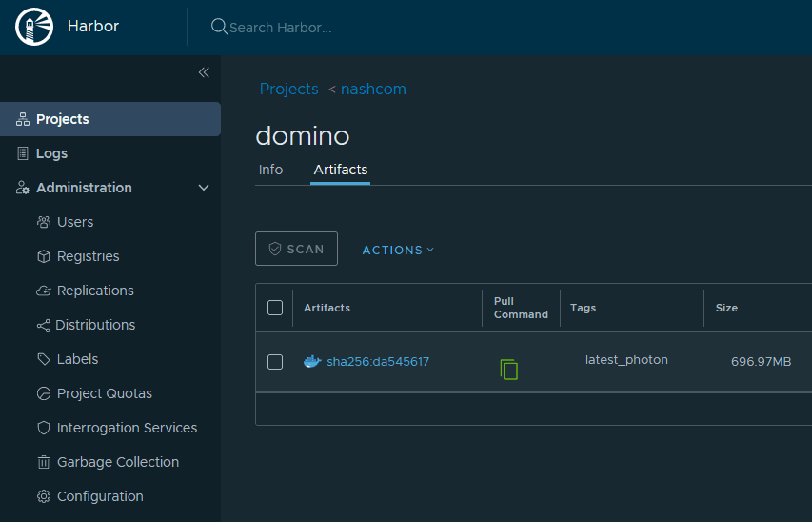Open Garbage Collection page

[118, 462]
